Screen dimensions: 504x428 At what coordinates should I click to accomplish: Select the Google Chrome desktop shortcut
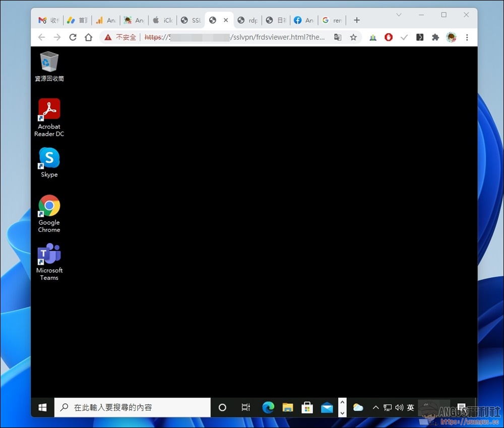point(49,214)
